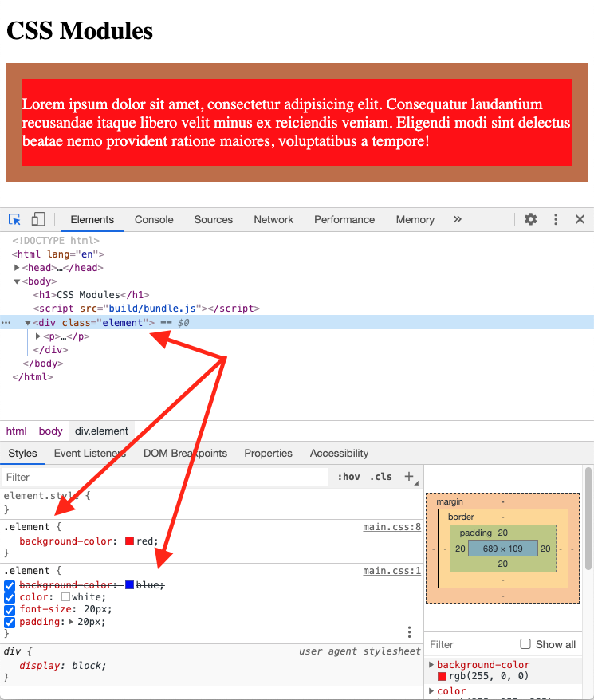
Task: Open the white color swatch picker
Action: pyautogui.click(x=65, y=597)
